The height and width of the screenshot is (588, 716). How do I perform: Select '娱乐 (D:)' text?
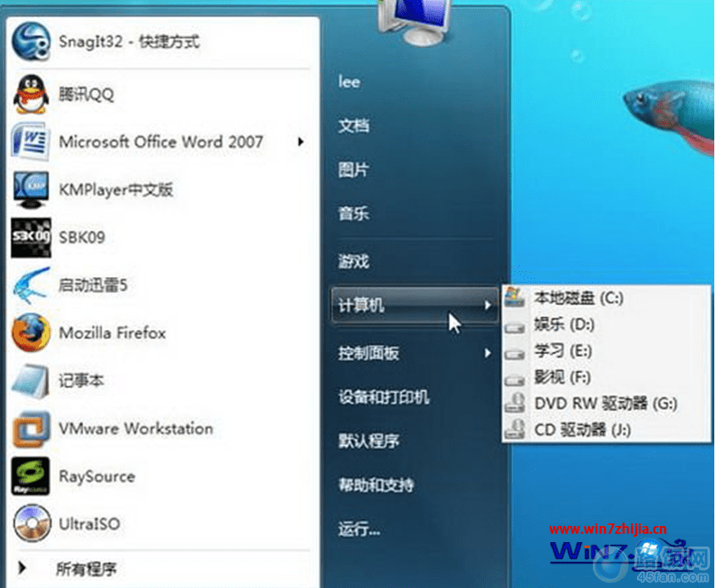tap(565, 325)
